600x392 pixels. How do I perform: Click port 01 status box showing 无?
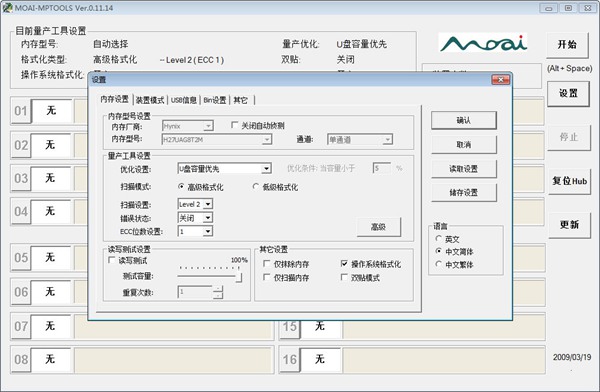click(51, 111)
